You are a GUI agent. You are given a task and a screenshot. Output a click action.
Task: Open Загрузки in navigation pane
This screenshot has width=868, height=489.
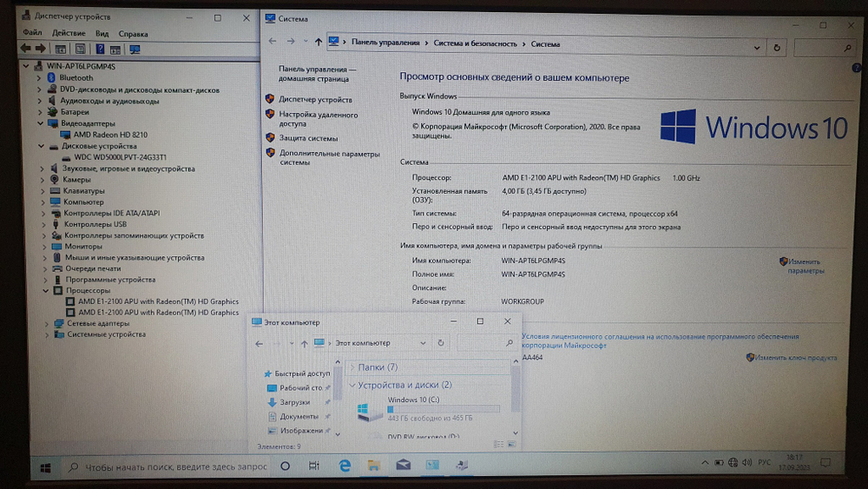point(294,403)
